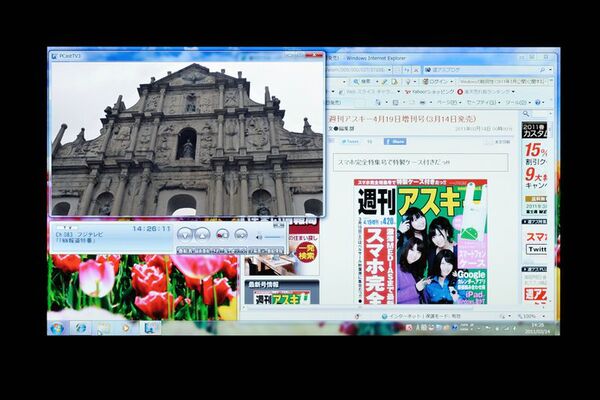This screenshot has height=400, width=600.
Task: Open the セーフティ(S) menu
Action: pyautogui.click(x=482, y=103)
